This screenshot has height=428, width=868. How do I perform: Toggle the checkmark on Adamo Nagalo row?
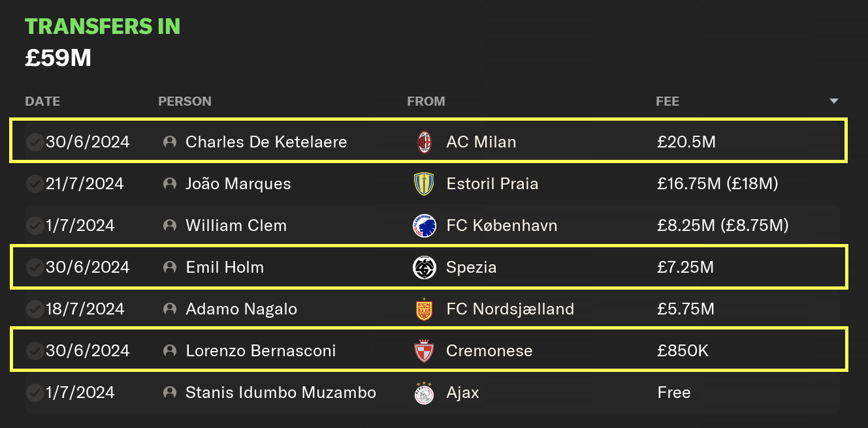35,309
